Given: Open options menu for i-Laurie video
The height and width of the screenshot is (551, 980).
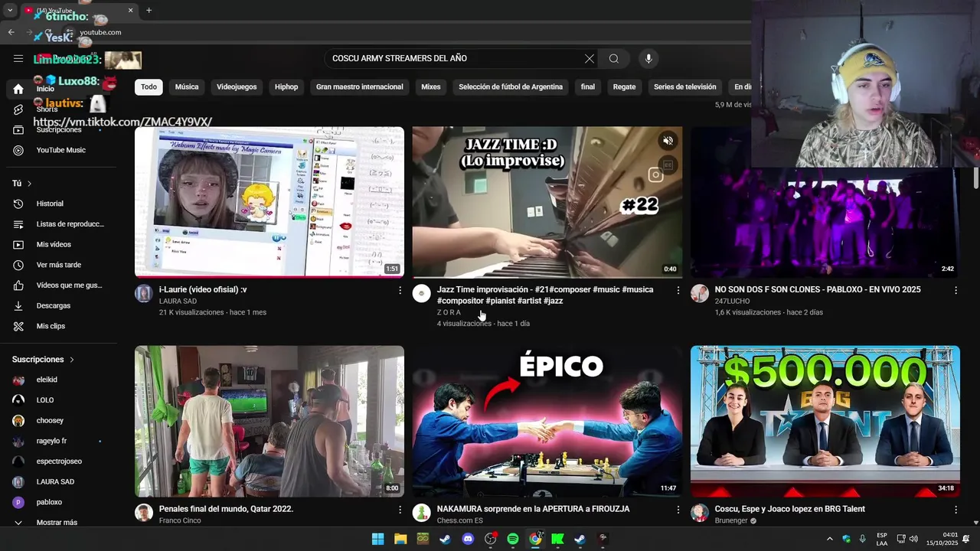Looking at the screenshot, I should [400, 290].
